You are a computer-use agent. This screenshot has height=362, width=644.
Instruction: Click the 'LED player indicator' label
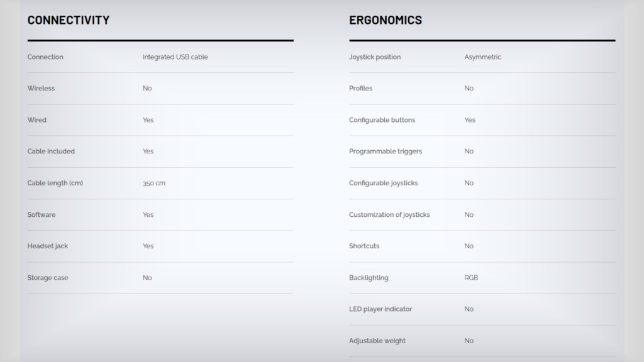click(380, 309)
